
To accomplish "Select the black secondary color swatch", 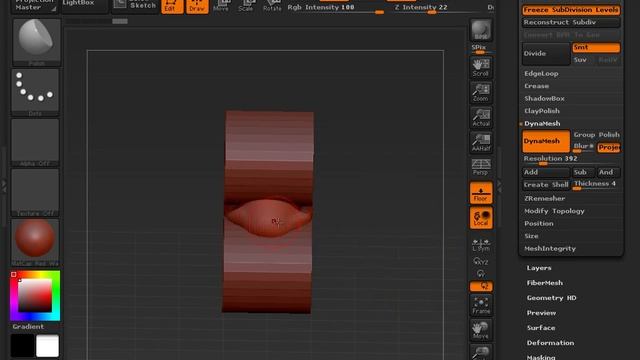I will tap(22, 346).
